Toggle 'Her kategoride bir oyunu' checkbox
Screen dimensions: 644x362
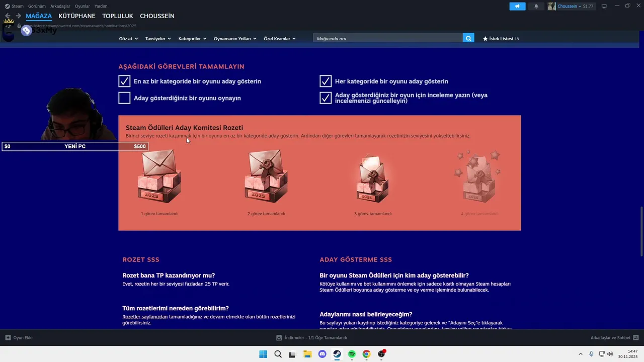(x=326, y=81)
